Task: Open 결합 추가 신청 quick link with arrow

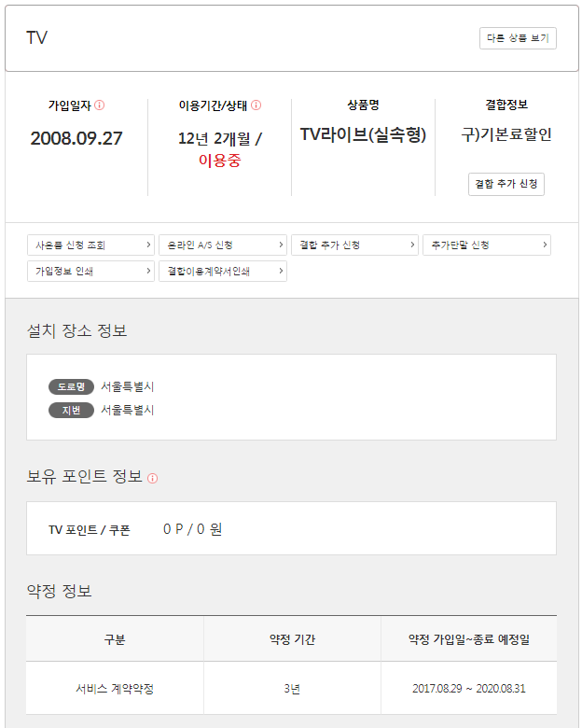Action: [x=353, y=245]
